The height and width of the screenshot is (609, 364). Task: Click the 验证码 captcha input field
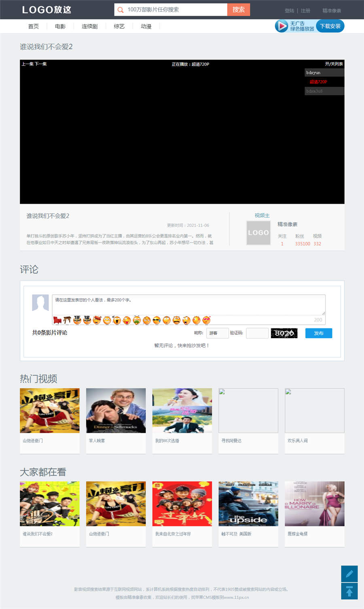coord(257,333)
